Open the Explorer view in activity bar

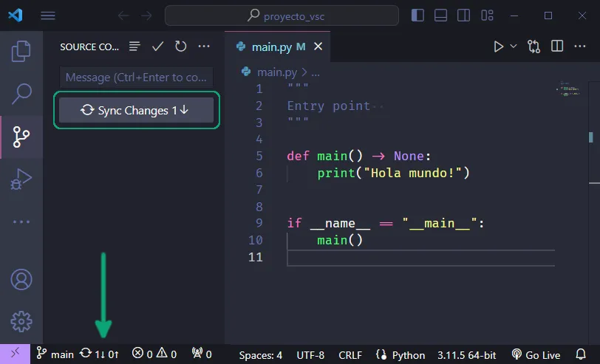click(21, 51)
